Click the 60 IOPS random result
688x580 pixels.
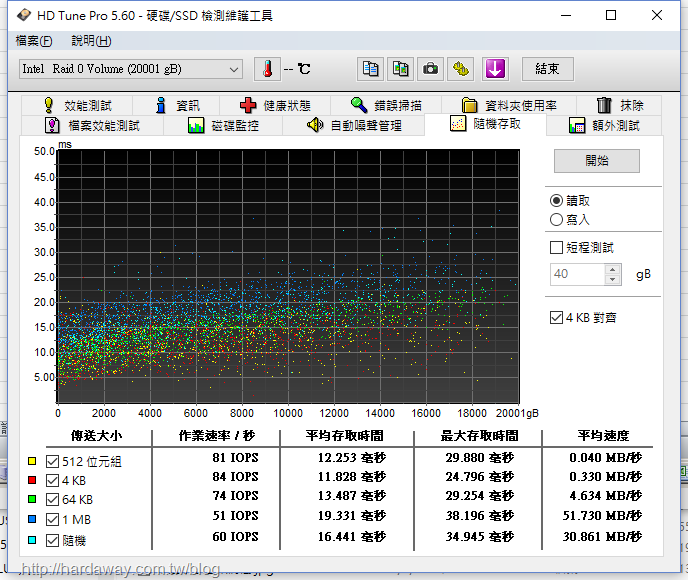pos(235,537)
